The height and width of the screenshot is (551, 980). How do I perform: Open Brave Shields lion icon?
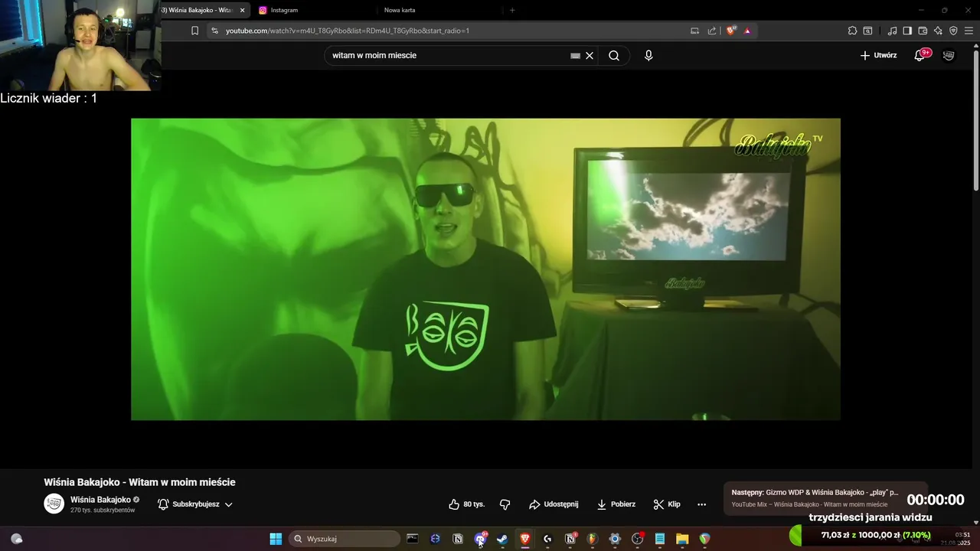coord(730,31)
